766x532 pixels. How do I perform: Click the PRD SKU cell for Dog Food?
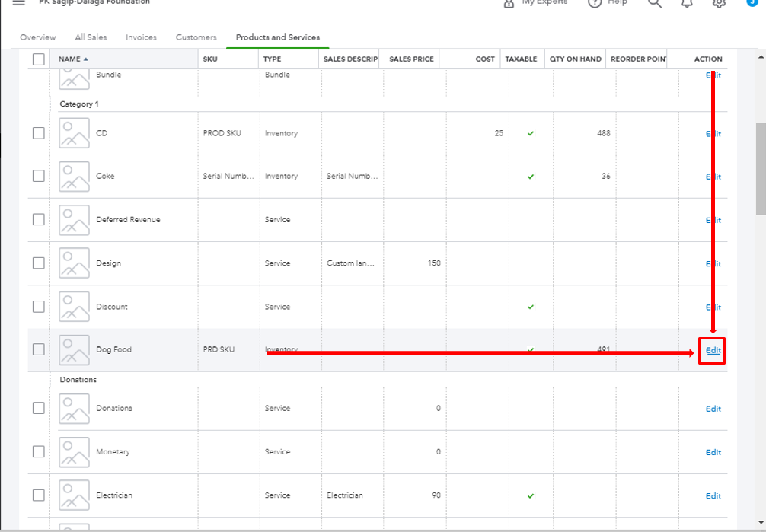[x=219, y=349]
